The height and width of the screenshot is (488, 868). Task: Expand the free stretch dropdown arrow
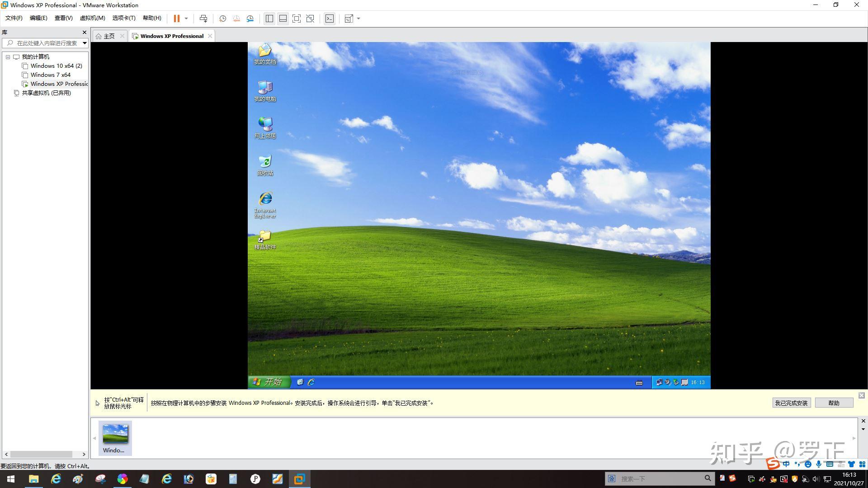tap(359, 19)
